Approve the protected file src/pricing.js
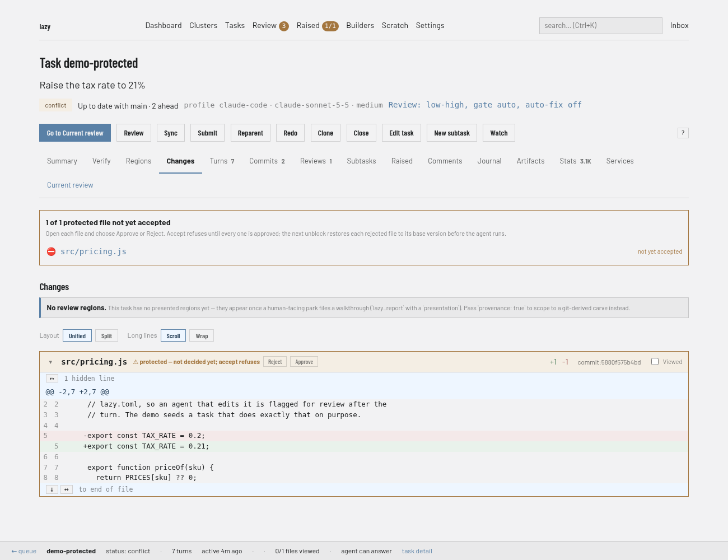This screenshot has height=560, width=728. (x=304, y=362)
